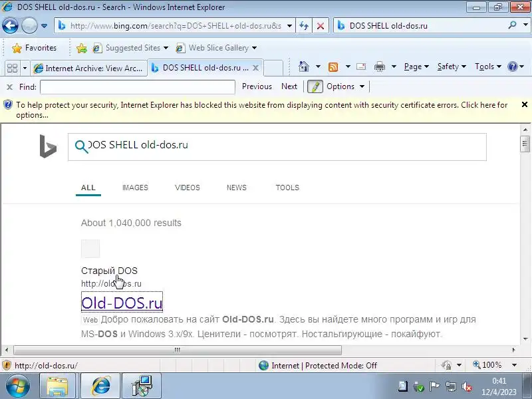Click the Home page icon
The height and width of the screenshot is (399, 532).
[304, 66]
